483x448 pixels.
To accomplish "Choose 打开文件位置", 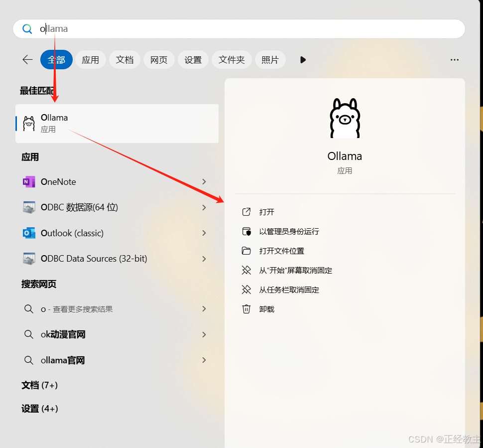I will [x=282, y=251].
